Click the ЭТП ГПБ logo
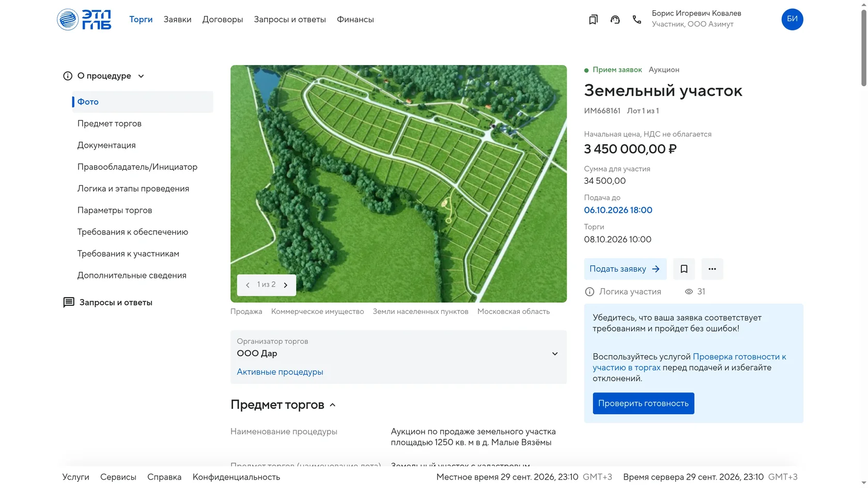This screenshot has width=868, height=488. [84, 20]
